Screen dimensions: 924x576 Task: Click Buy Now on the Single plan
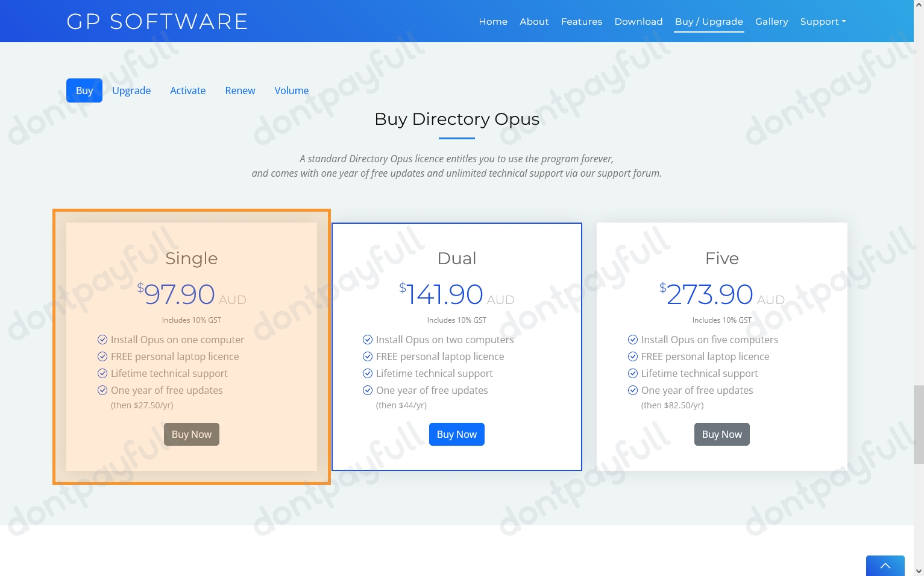tap(191, 434)
